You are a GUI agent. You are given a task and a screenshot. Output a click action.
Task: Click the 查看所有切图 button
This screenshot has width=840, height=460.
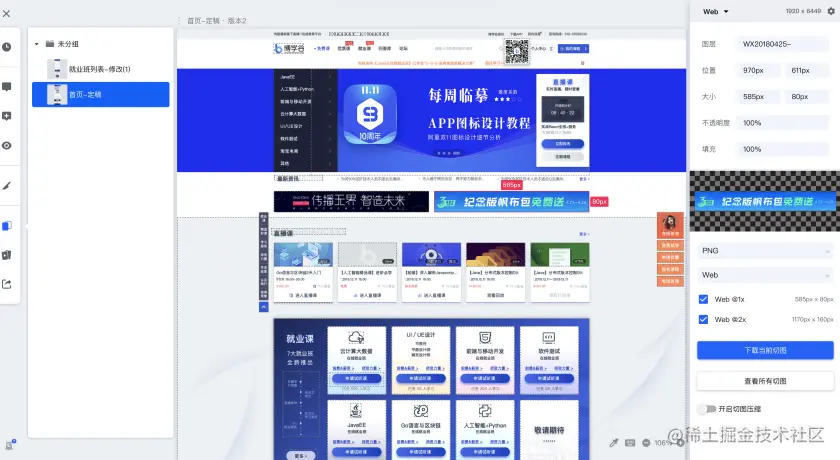tap(765, 381)
